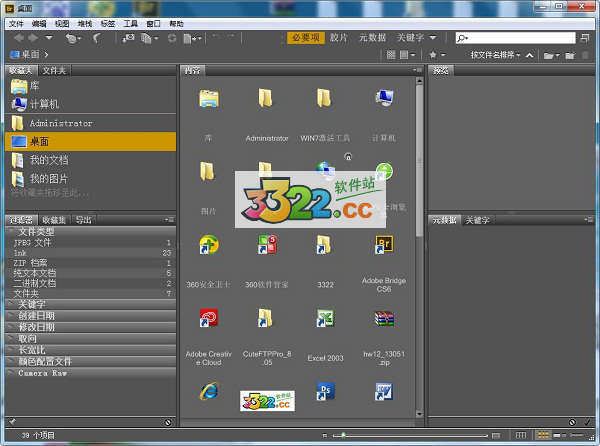Go back with the back arrow
The height and width of the screenshot is (446, 600).
click(18, 38)
